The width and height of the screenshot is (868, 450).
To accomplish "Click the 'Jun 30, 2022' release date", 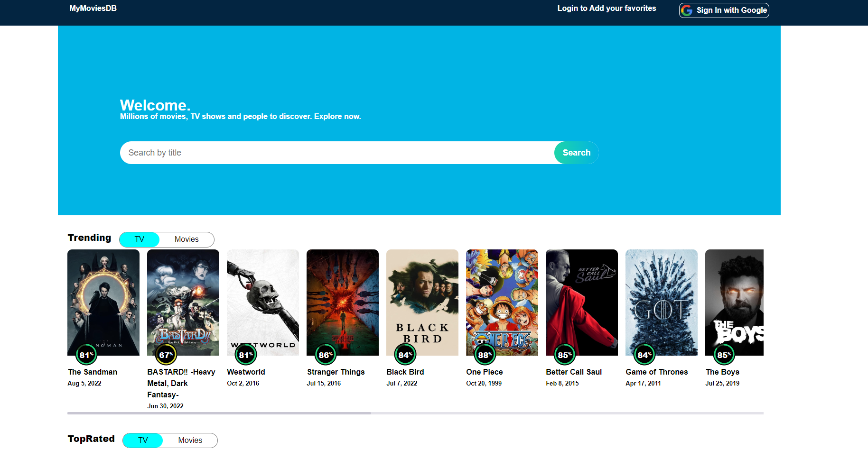I will pyautogui.click(x=165, y=406).
